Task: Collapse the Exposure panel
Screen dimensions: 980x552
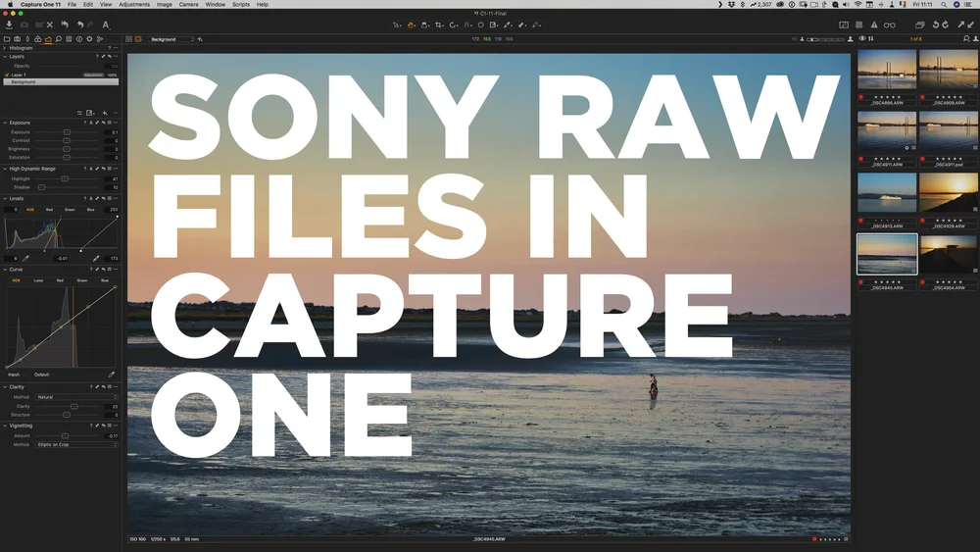Action: 5,123
